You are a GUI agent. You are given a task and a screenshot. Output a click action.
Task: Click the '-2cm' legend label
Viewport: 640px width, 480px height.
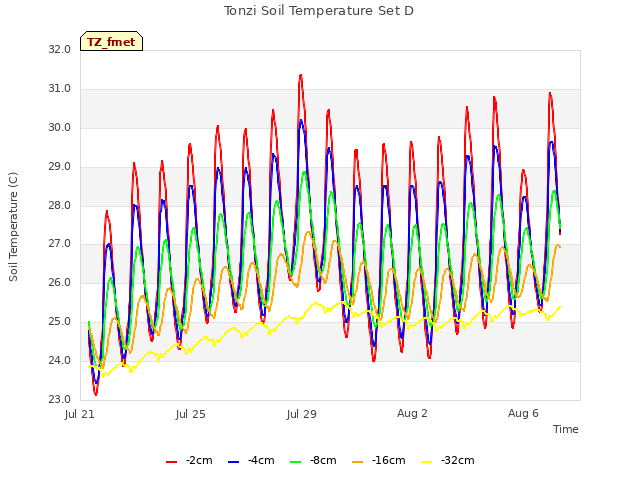(199, 461)
